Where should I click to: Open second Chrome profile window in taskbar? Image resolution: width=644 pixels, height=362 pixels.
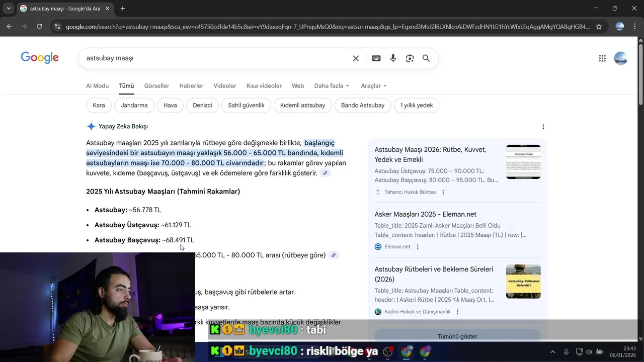click(425, 351)
